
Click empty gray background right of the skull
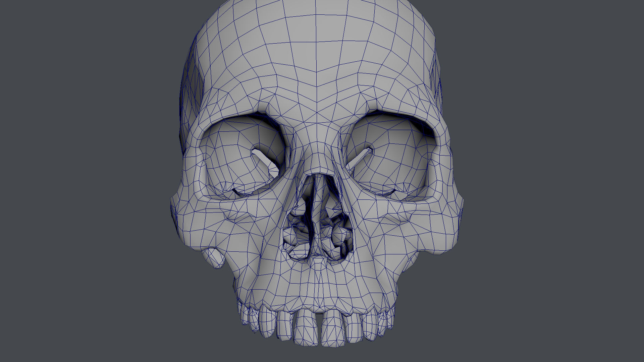pyautogui.click(x=553, y=181)
